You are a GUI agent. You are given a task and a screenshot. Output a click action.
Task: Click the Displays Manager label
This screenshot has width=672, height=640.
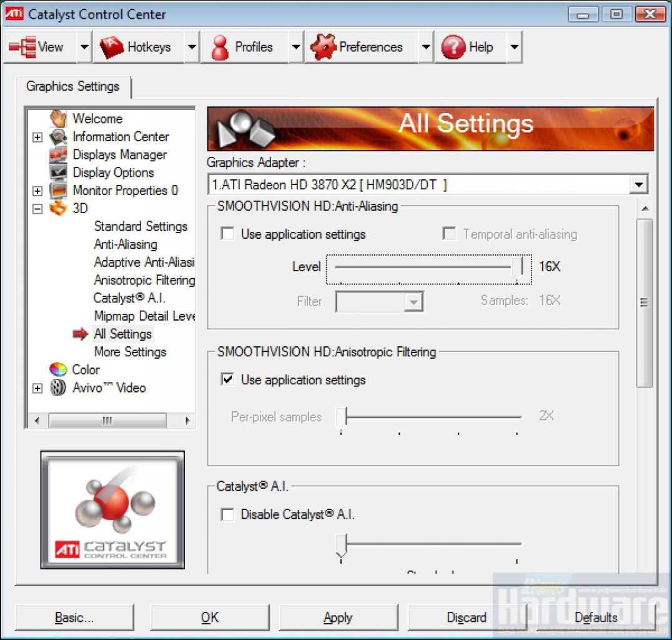coord(119,154)
